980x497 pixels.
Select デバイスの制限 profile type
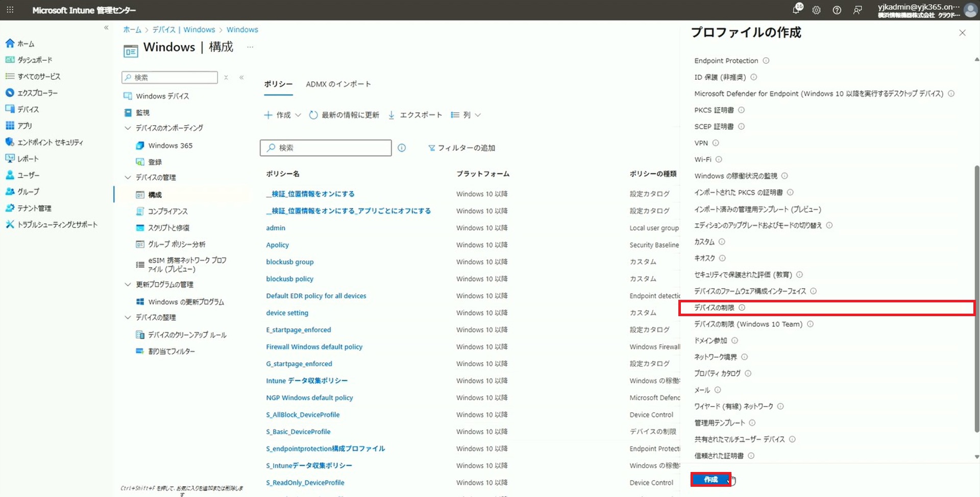[714, 307]
